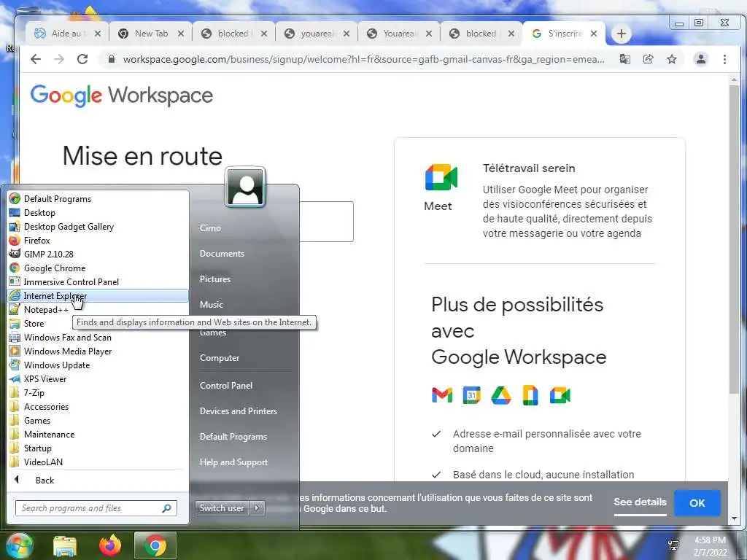Click the See details link

(640, 502)
